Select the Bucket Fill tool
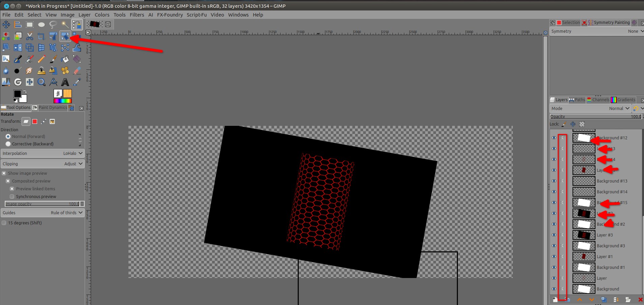 (x=65, y=59)
